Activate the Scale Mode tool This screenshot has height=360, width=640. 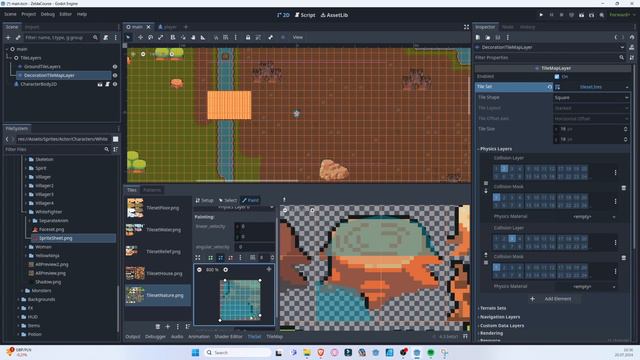[x=161, y=37]
